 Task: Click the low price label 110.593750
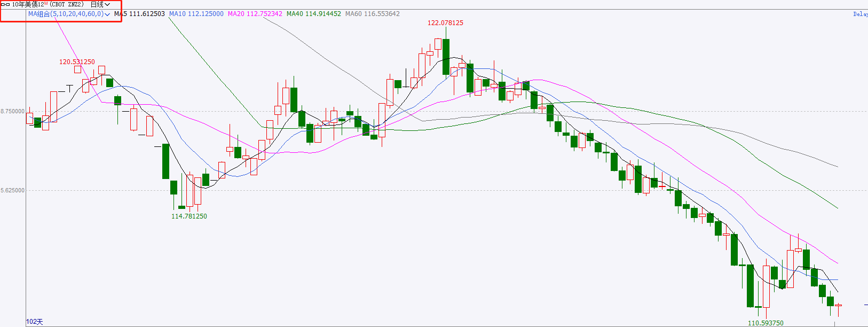(766, 323)
